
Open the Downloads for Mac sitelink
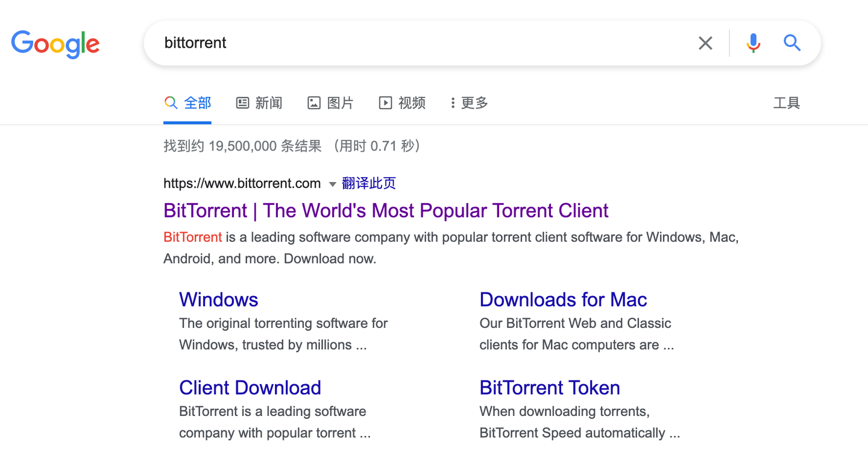pyautogui.click(x=562, y=299)
